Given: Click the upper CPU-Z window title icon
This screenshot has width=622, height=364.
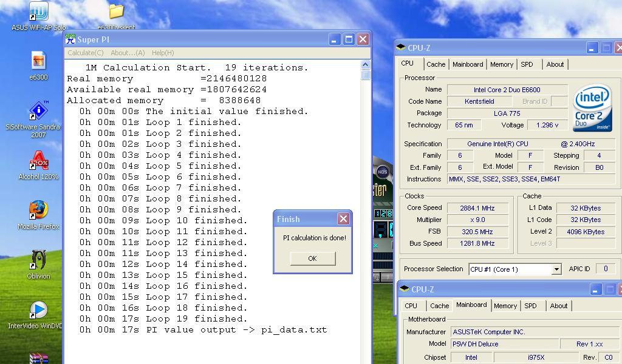Looking at the screenshot, I should (401, 47).
